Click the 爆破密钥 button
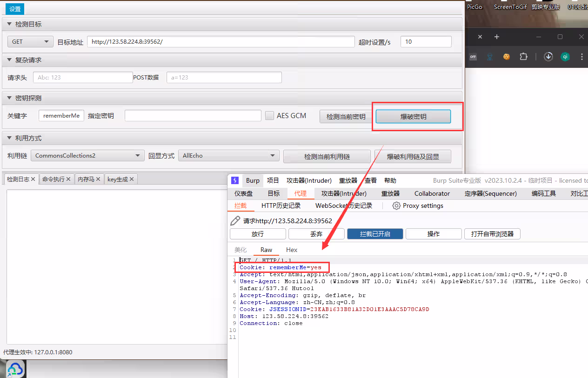The image size is (588, 378). (x=413, y=117)
